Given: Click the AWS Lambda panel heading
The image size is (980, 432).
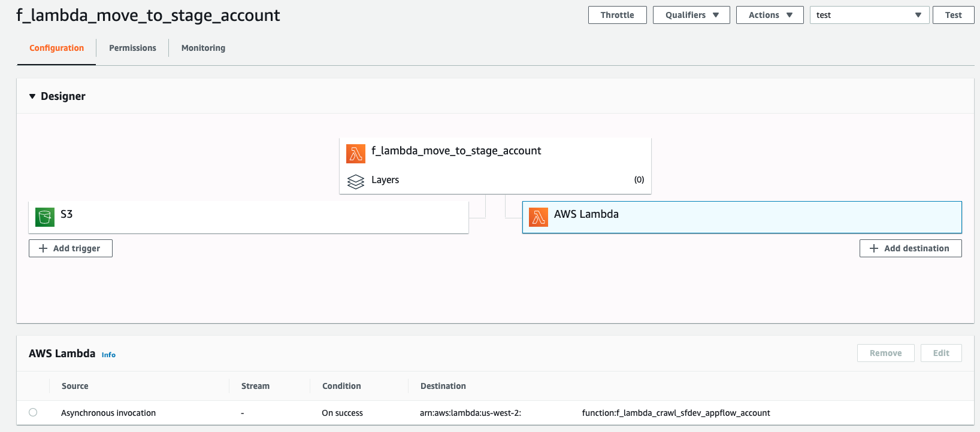Looking at the screenshot, I should click(62, 354).
